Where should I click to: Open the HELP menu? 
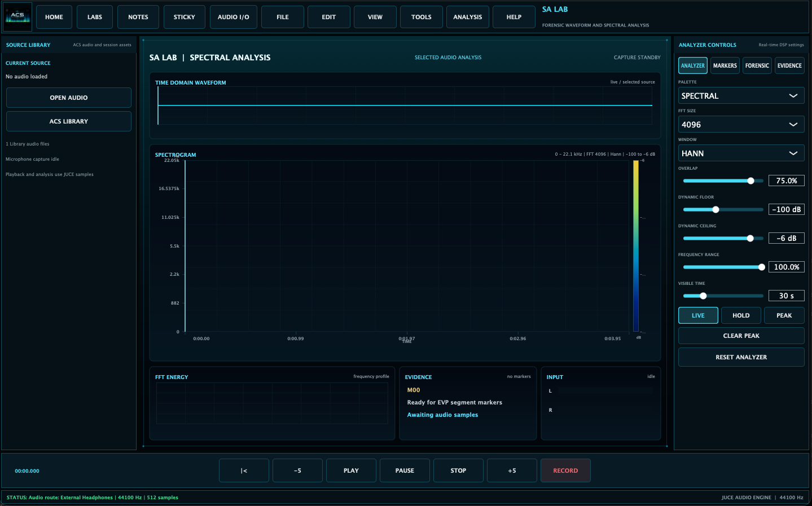(514, 17)
